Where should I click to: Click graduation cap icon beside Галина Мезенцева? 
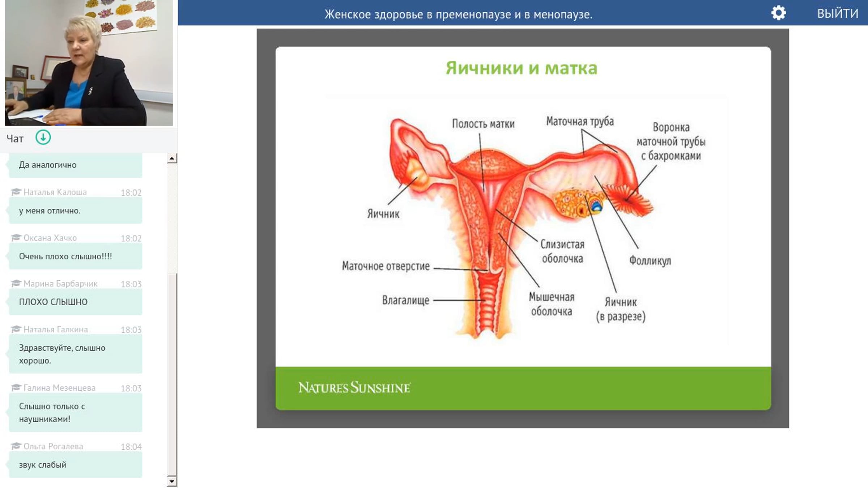(16, 387)
